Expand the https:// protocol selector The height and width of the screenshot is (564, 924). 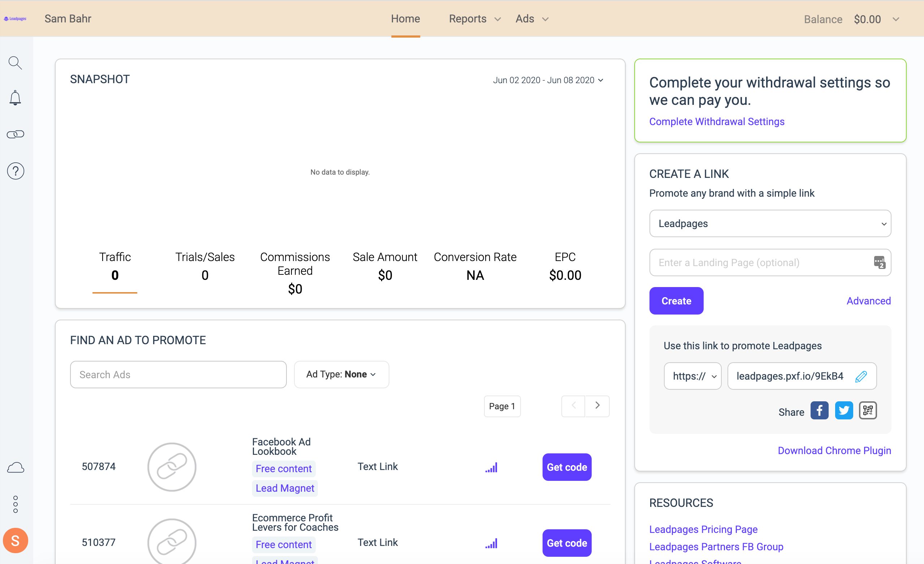coord(692,376)
